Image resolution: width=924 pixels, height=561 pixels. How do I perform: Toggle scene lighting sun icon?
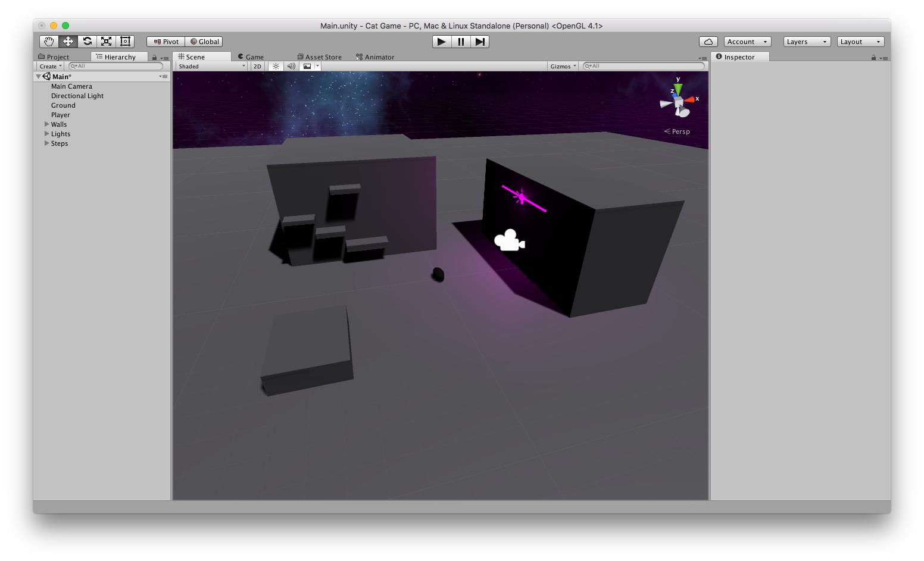point(276,67)
